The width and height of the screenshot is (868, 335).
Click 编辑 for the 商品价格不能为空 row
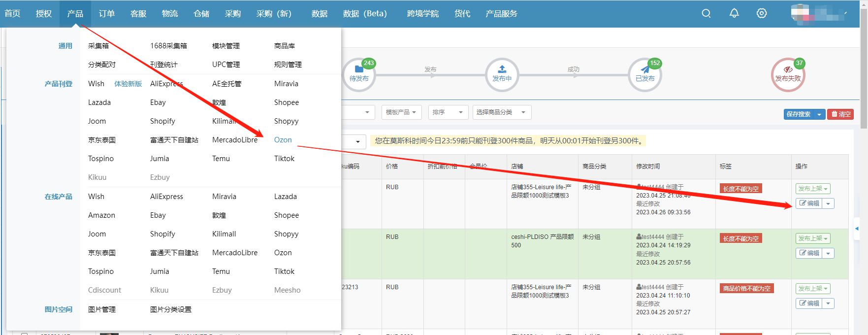tap(809, 303)
